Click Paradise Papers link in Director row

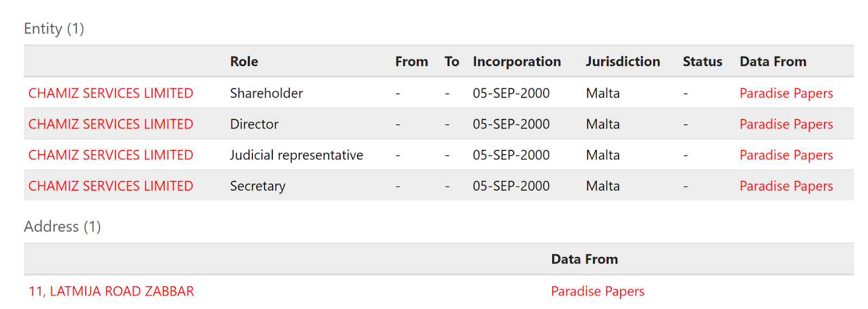786,124
